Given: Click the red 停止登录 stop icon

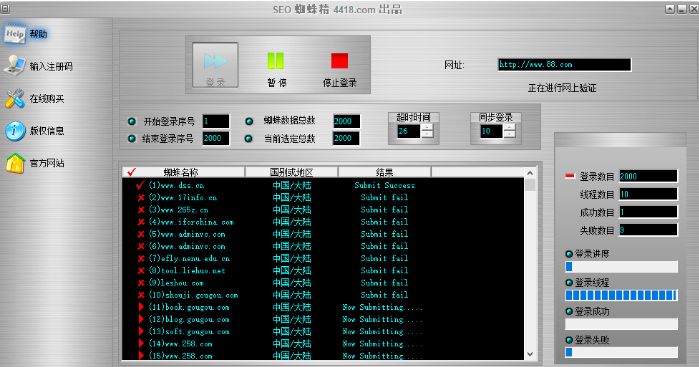Looking at the screenshot, I should tap(339, 61).
